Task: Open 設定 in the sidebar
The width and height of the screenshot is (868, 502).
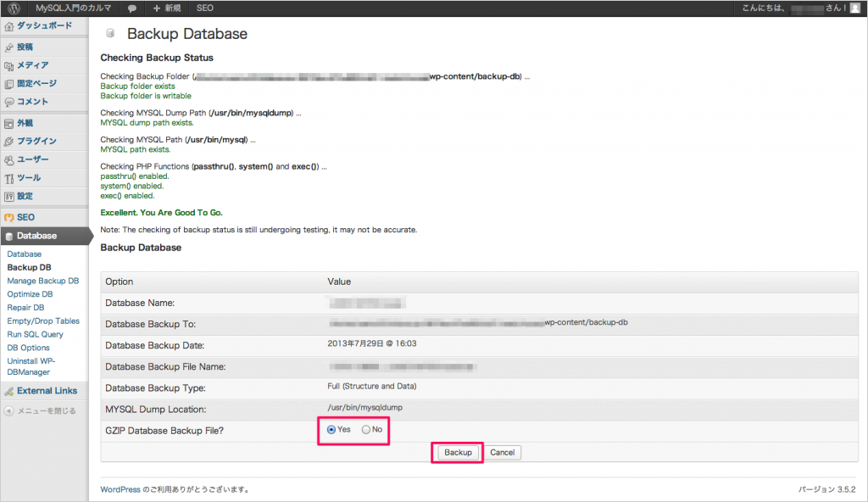Action: (x=25, y=196)
